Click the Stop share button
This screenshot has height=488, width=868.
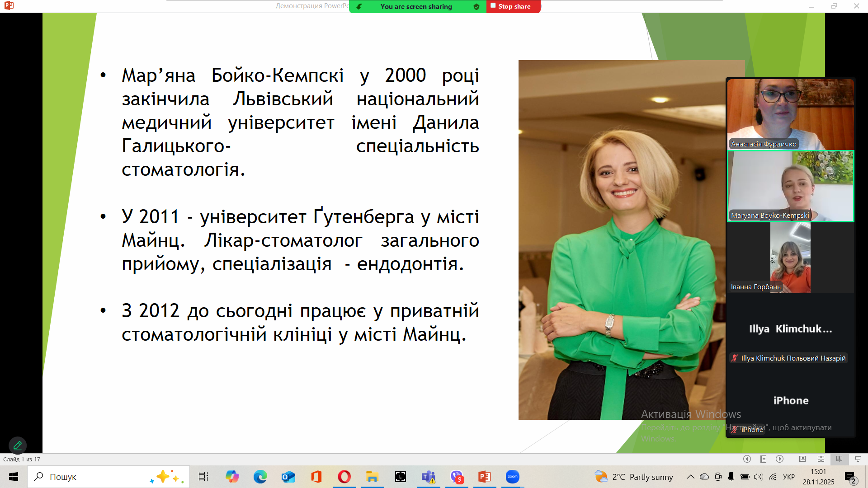pyautogui.click(x=513, y=6)
